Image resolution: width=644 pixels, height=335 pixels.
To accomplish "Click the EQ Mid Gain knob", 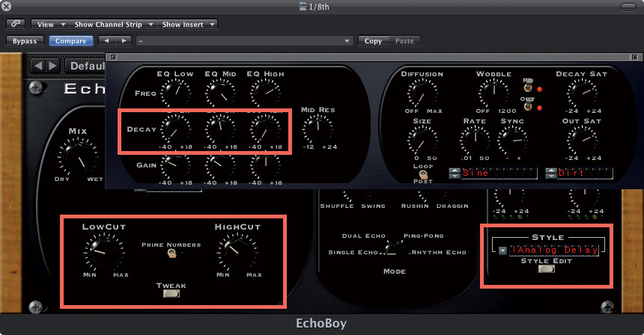I will [x=221, y=166].
